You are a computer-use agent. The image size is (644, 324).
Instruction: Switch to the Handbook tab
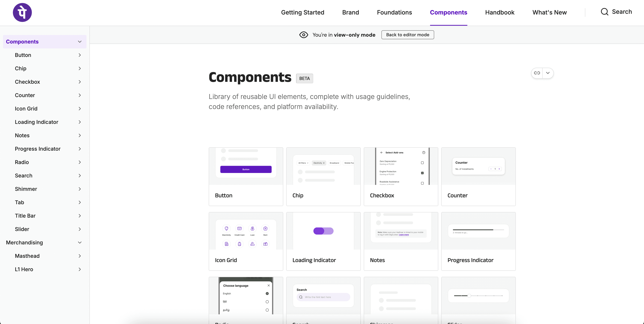tap(500, 12)
